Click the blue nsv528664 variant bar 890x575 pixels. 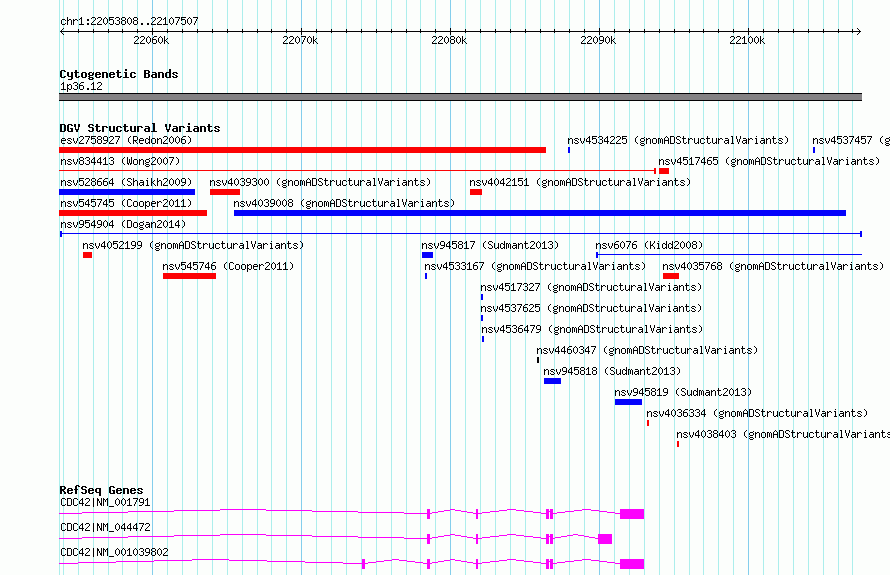point(127,192)
